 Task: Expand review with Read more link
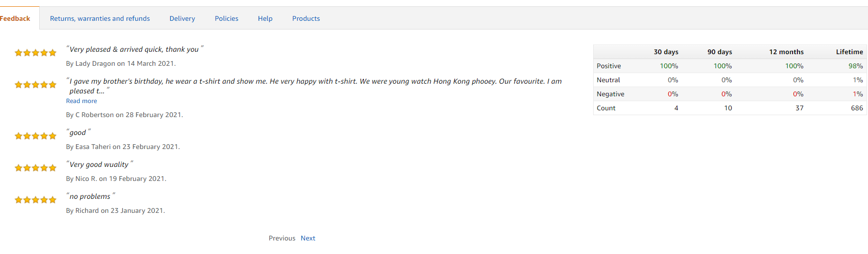tap(81, 101)
